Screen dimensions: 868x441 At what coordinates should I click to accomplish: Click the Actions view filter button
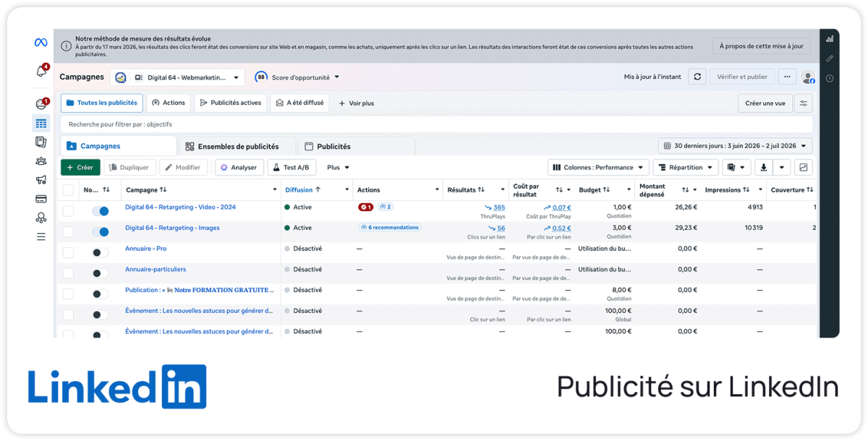pos(169,103)
